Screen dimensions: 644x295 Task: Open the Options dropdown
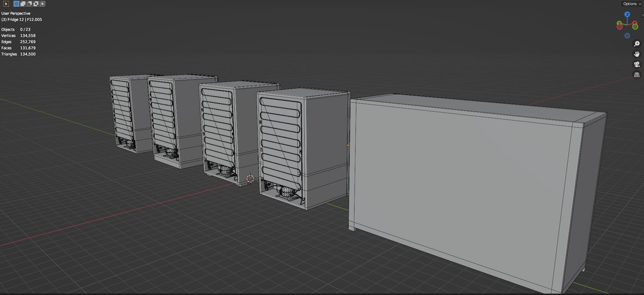point(632,4)
